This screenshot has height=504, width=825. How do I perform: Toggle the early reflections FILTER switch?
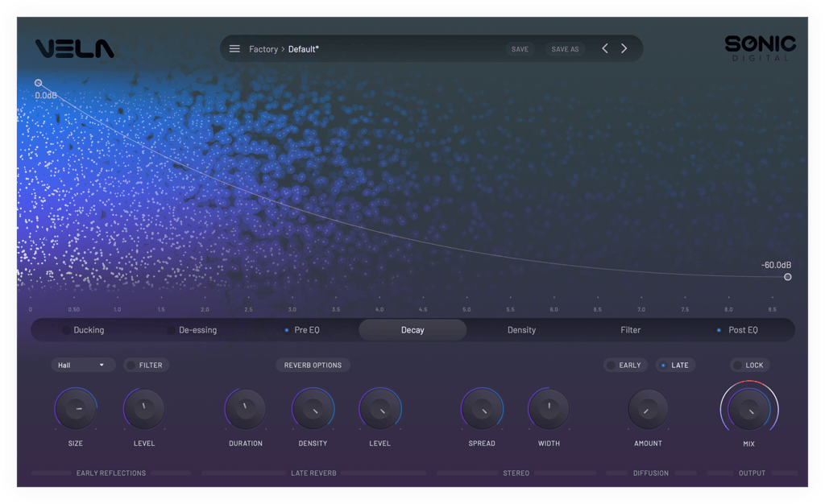click(x=147, y=365)
